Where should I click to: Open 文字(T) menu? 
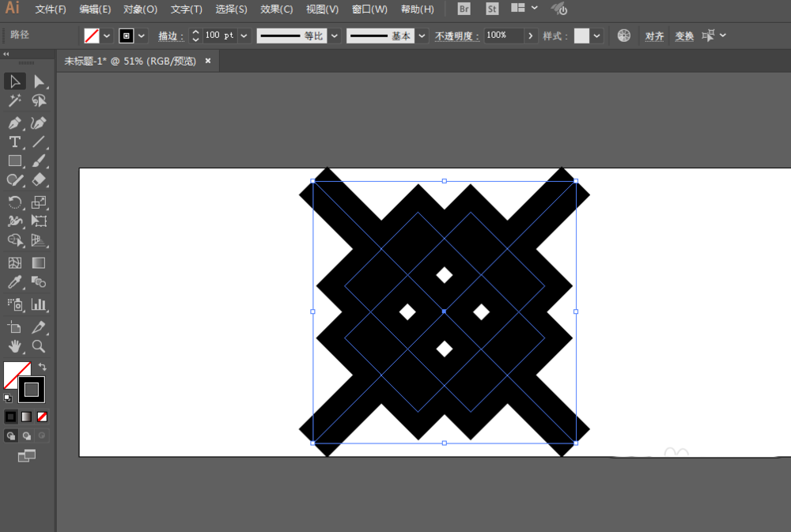186,9
